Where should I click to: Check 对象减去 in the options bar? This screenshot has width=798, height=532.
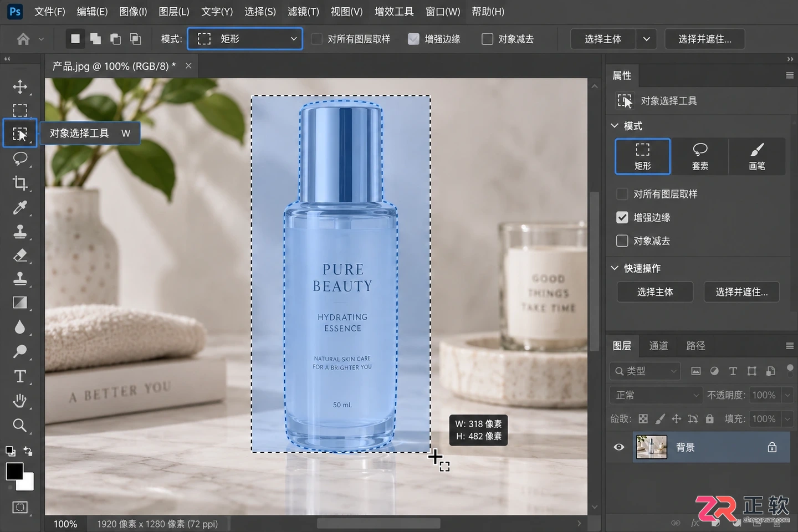pos(487,39)
